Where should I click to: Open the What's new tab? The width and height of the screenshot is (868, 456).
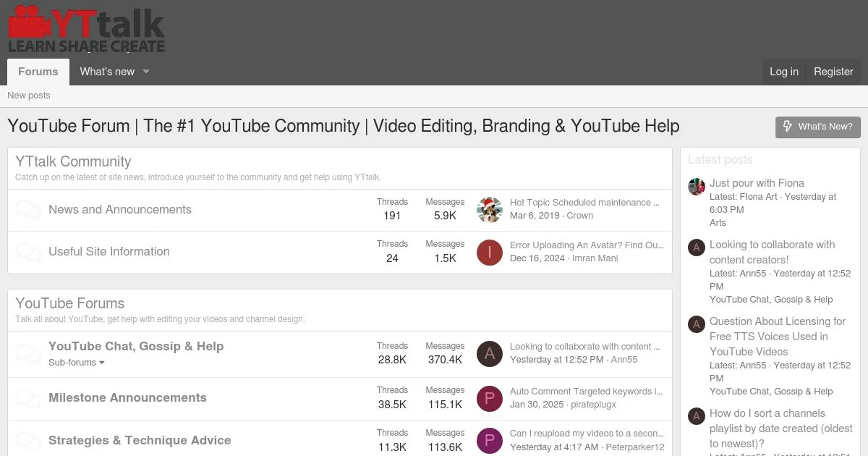[107, 72]
